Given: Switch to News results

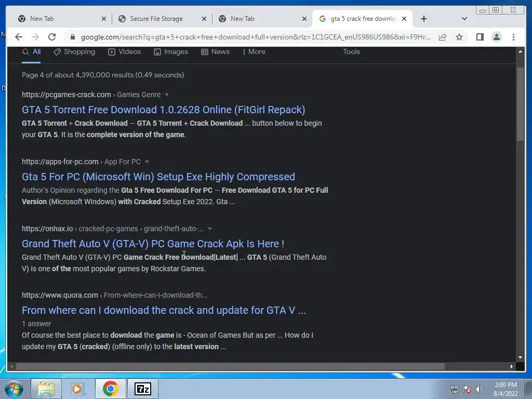Looking at the screenshot, I should 215,52.
